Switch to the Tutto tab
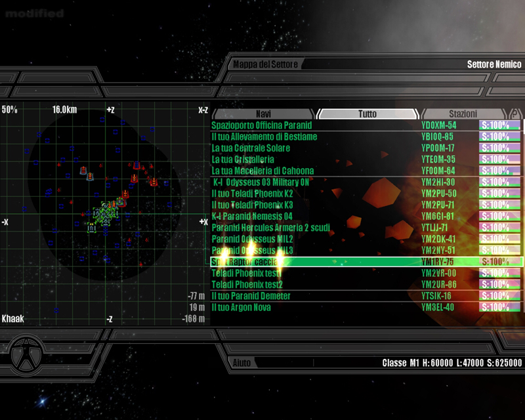 [x=367, y=114]
